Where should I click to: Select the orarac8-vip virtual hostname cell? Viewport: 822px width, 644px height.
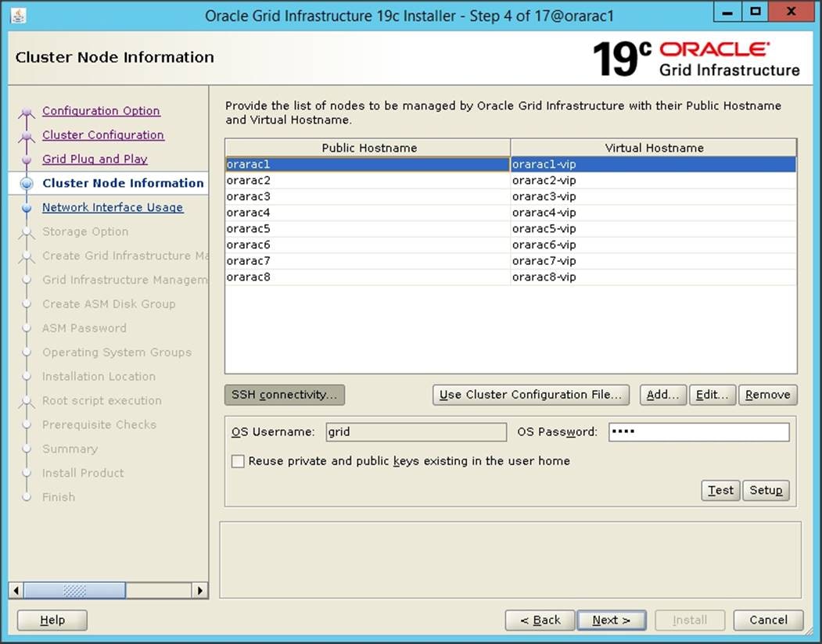tap(654, 277)
